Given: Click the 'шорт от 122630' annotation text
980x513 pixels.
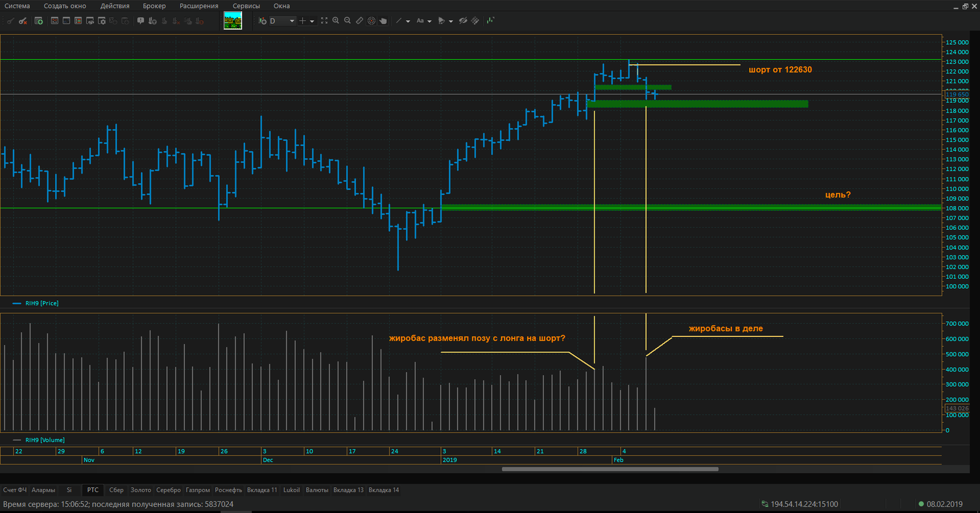Looking at the screenshot, I should [780, 70].
